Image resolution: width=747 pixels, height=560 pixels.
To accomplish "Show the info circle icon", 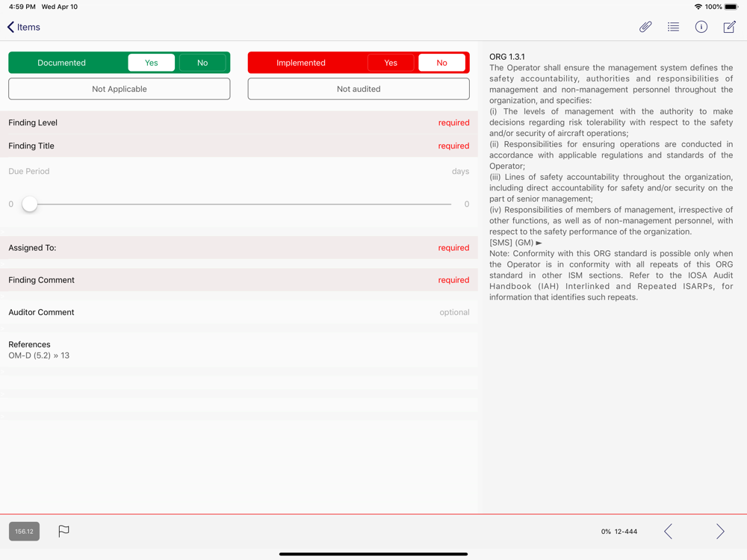I will click(x=701, y=27).
